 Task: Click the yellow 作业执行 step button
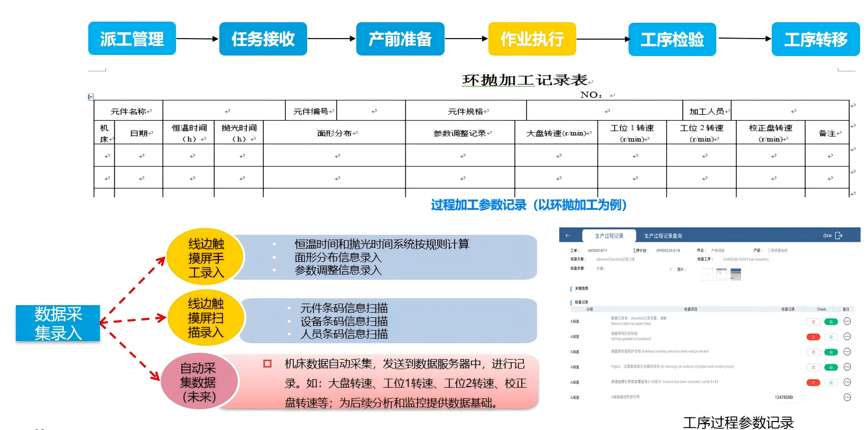click(532, 39)
